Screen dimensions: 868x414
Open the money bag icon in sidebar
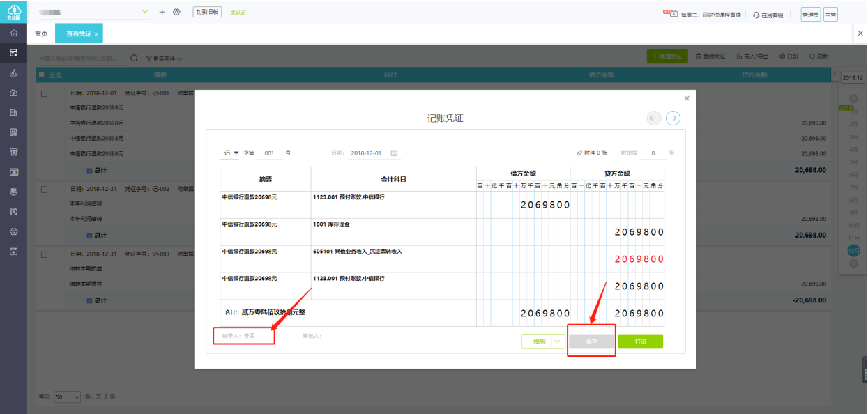point(13,92)
